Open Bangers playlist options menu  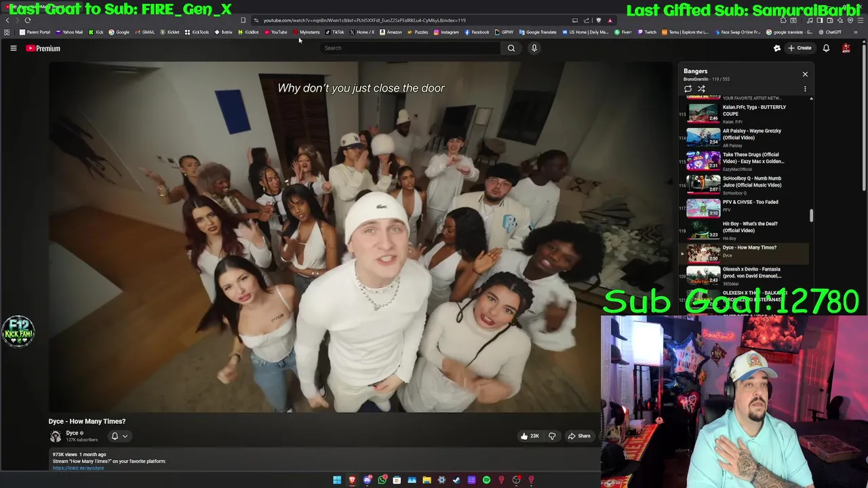805,89
